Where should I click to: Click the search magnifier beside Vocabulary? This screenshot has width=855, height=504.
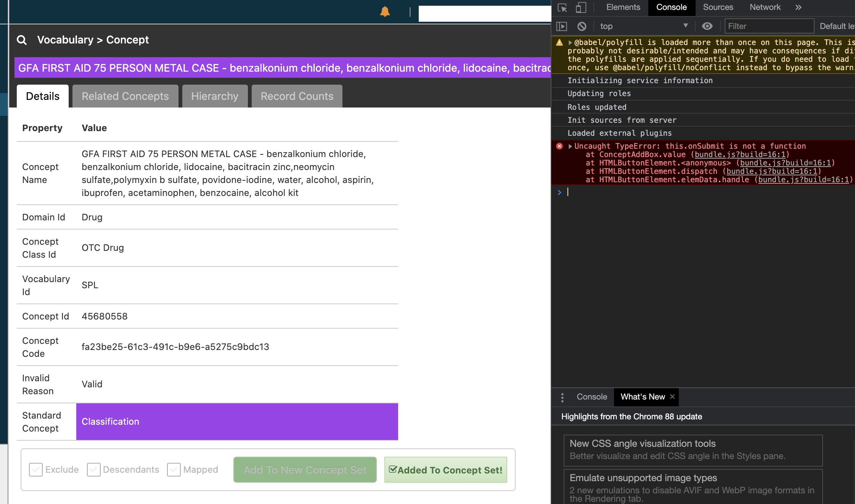point(22,40)
